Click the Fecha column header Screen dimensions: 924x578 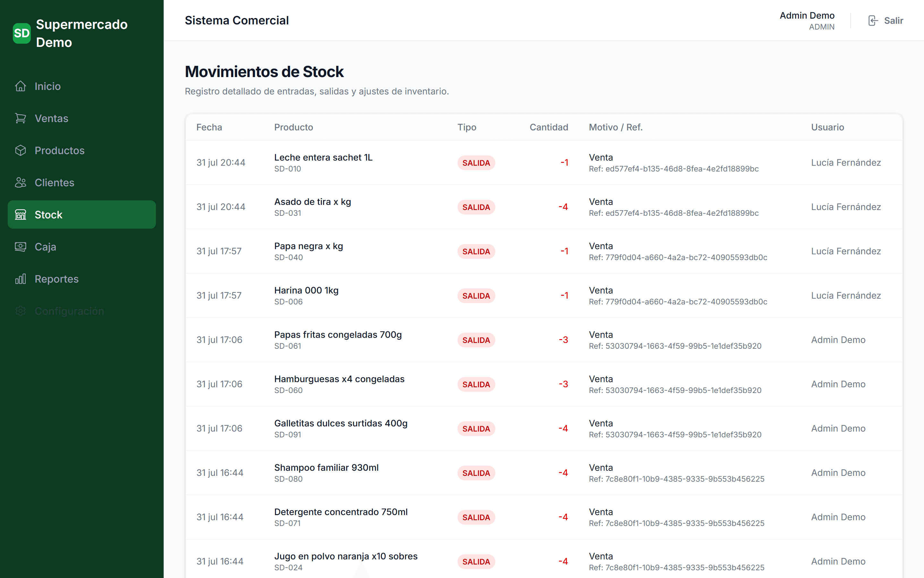point(209,127)
